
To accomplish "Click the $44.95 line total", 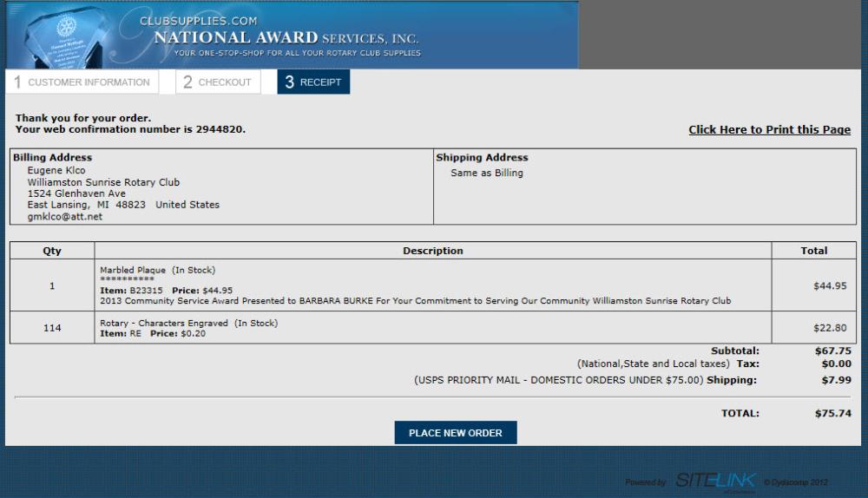I will [x=830, y=286].
